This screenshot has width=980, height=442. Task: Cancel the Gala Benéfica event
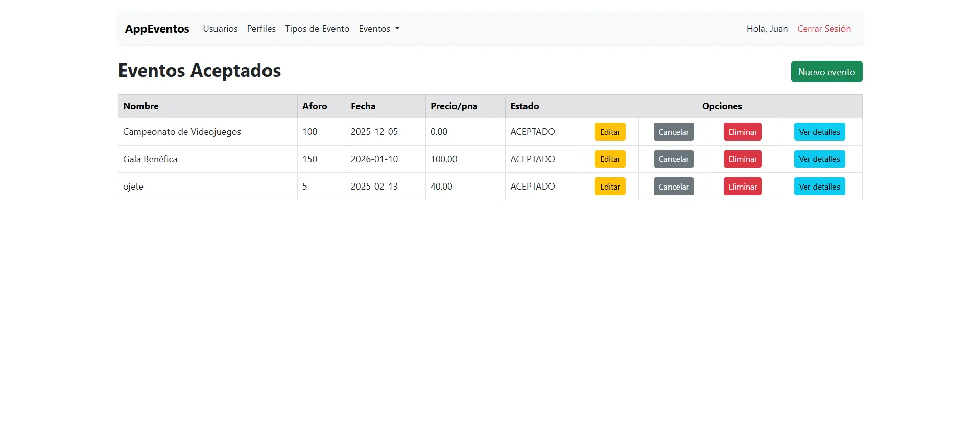673,159
